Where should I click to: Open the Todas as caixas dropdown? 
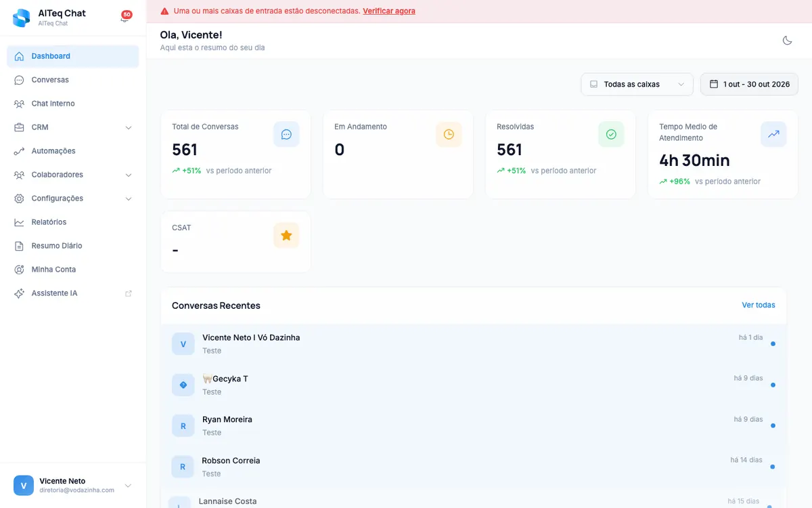(x=637, y=84)
